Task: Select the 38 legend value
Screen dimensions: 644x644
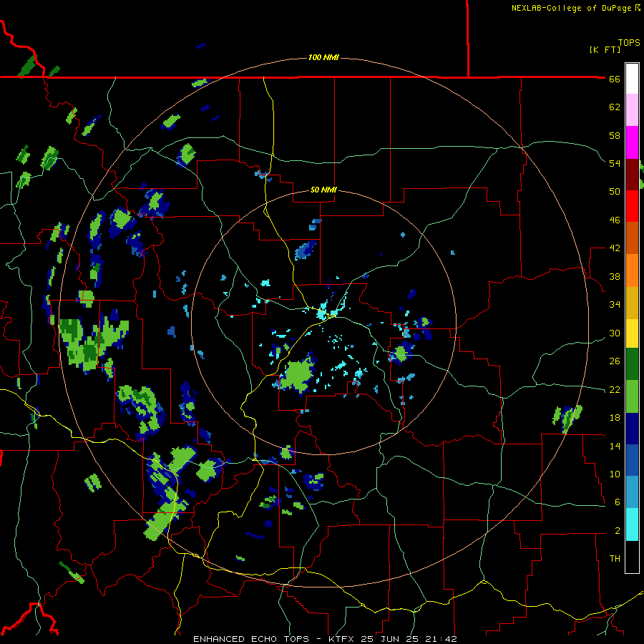Action: coord(615,276)
